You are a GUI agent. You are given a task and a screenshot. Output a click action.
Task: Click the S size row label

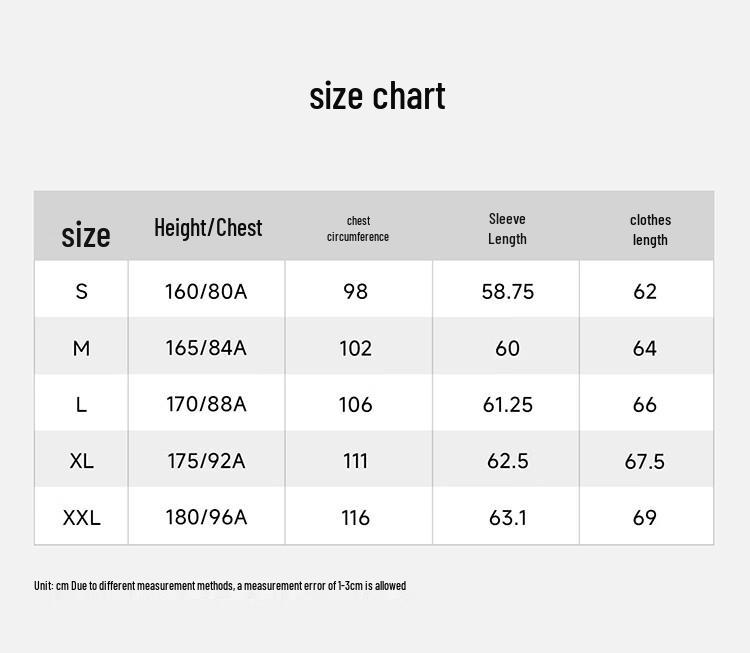click(82, 291)
